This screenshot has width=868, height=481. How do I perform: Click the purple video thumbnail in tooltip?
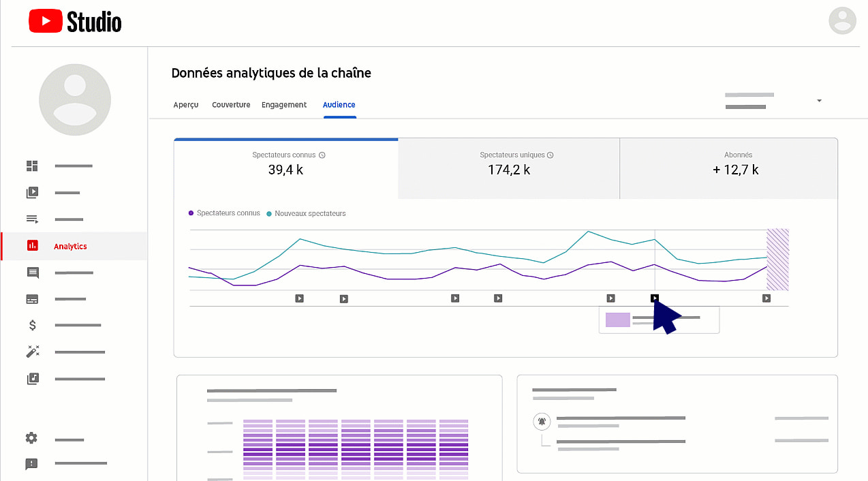pyautogui.click(x=618, y=320)
